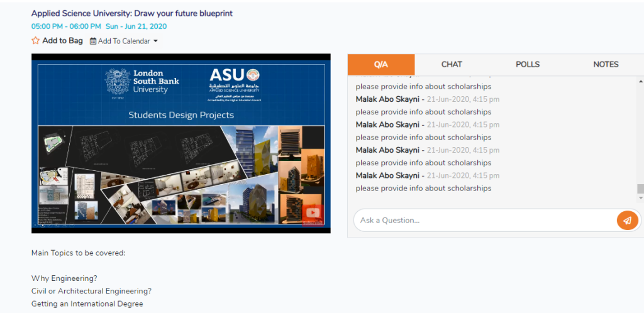Send the question with the orange paper-plane button
Screen dimensions: 644x313
coord(627,220)
